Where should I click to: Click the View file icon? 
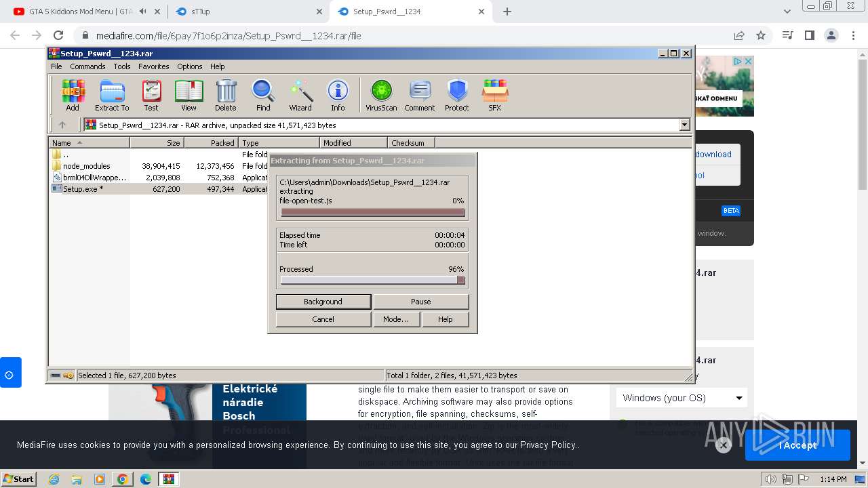pos(189,96)
